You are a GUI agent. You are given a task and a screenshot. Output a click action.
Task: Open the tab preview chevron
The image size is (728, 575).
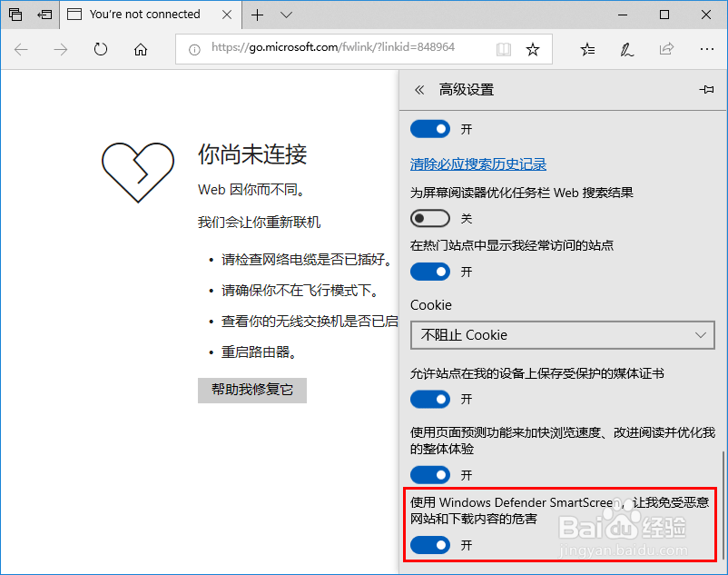click(x=284, y=15)
